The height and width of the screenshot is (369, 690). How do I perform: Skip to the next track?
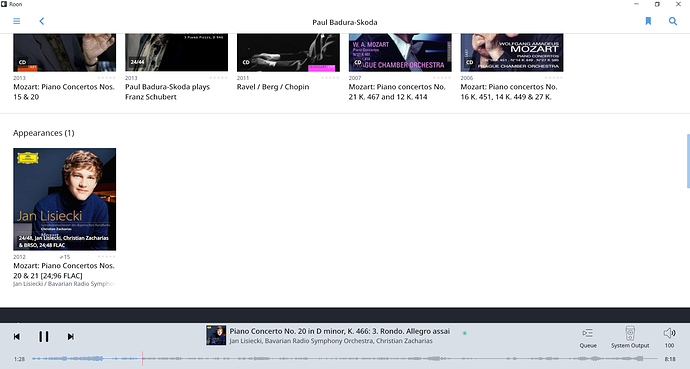[x=70, y=336]
